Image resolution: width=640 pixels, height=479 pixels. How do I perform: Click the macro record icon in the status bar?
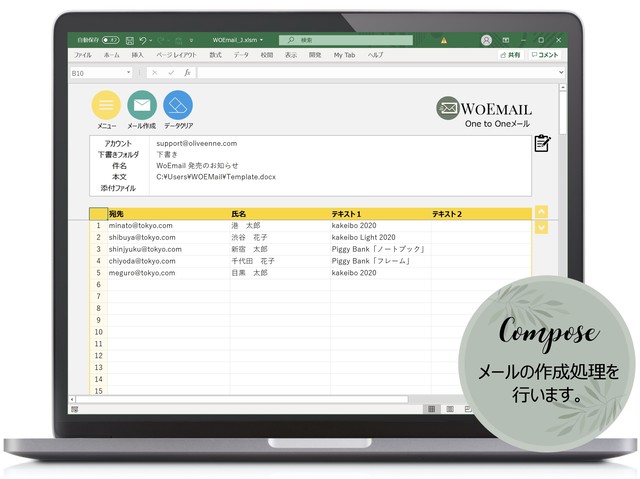pyautogui.click(x=75, y=409)
